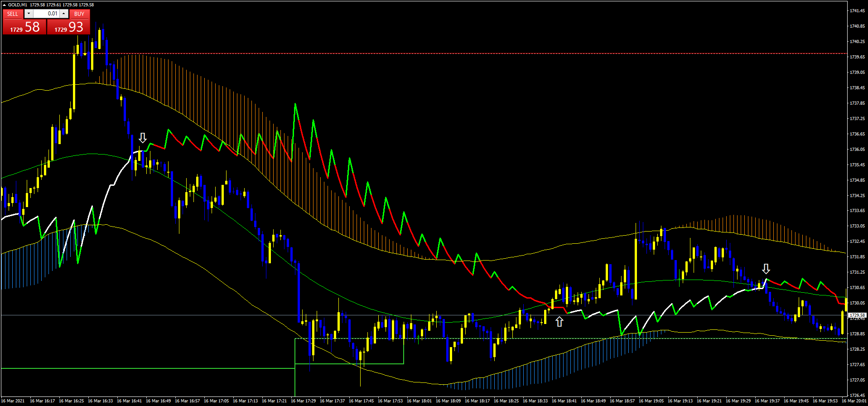Viewport: 868px width, 406px height.
Task: Collapse the one-click trading panel triangle
Action: [4, 5]
